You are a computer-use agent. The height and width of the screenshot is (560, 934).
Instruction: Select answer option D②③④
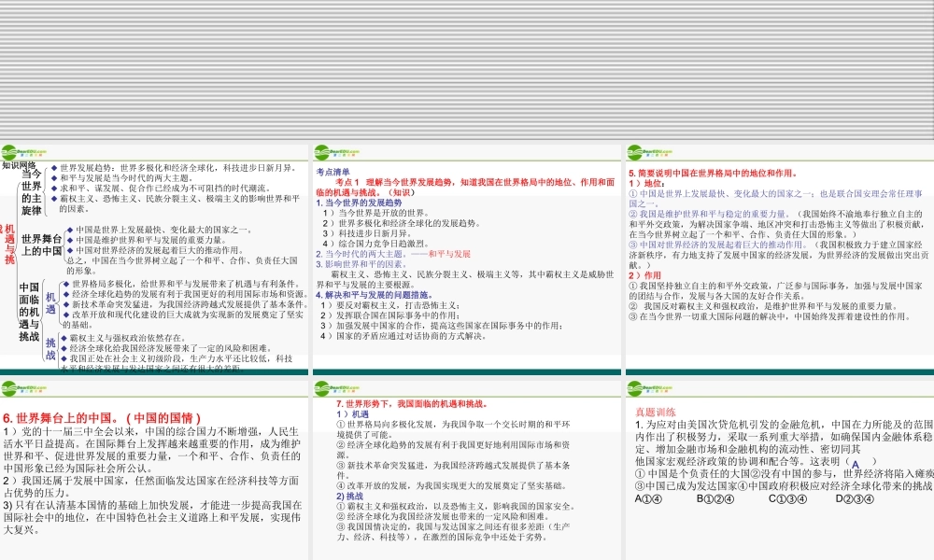(x=855, y=498)
